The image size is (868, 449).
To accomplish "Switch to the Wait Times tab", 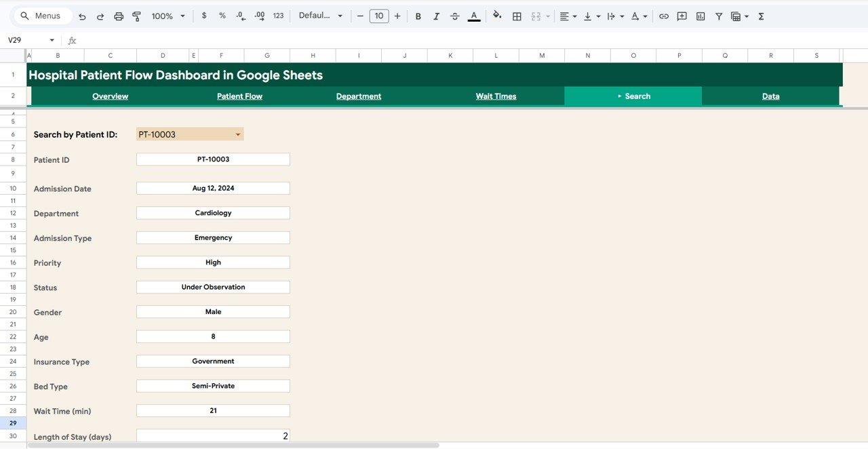I will 496,96.
